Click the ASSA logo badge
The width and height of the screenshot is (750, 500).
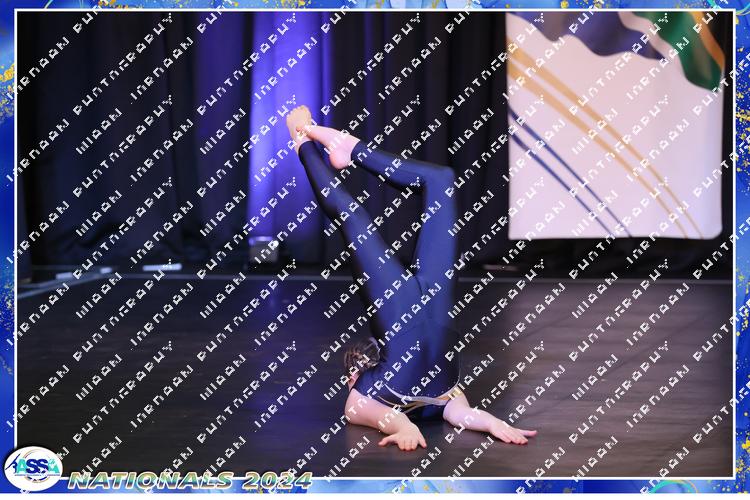point(33,468)
